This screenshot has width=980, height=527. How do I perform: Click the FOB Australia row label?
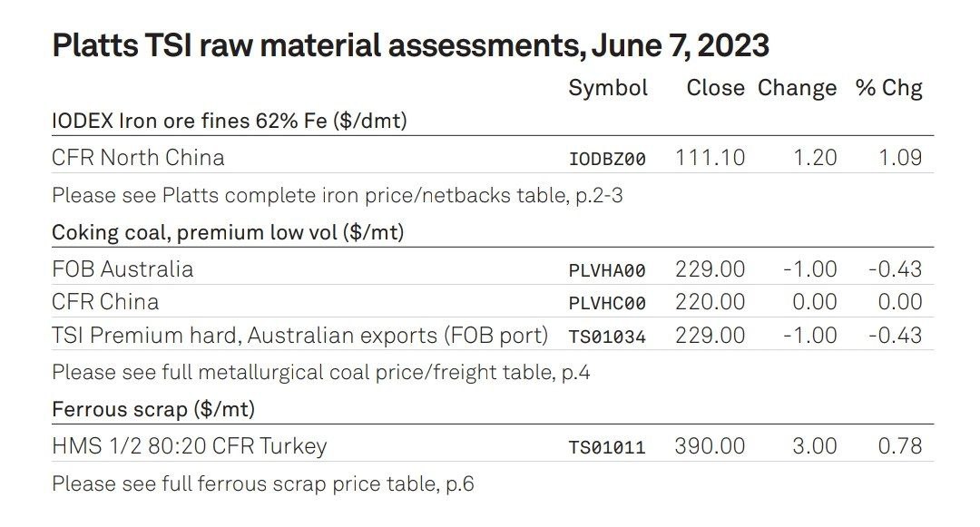(x=122, y=269)
